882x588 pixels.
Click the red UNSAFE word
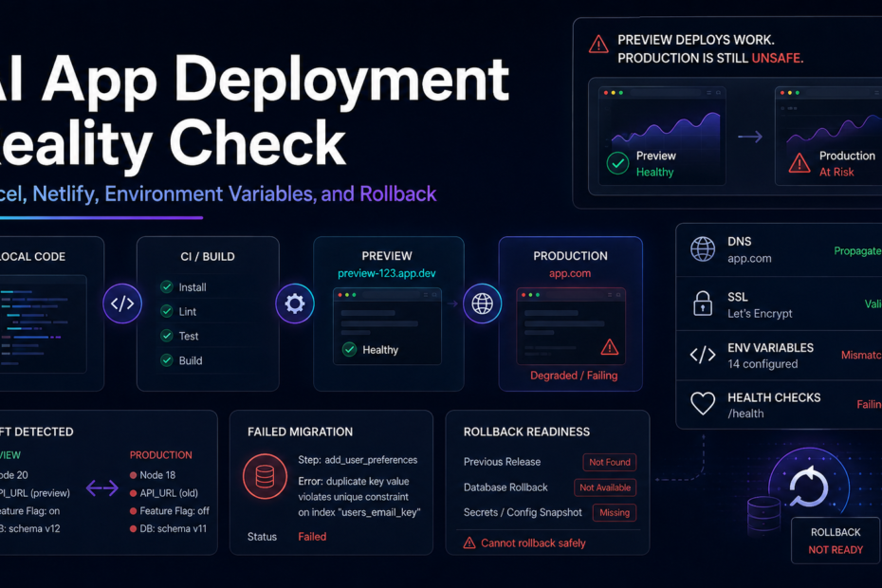tap(778, 58)
